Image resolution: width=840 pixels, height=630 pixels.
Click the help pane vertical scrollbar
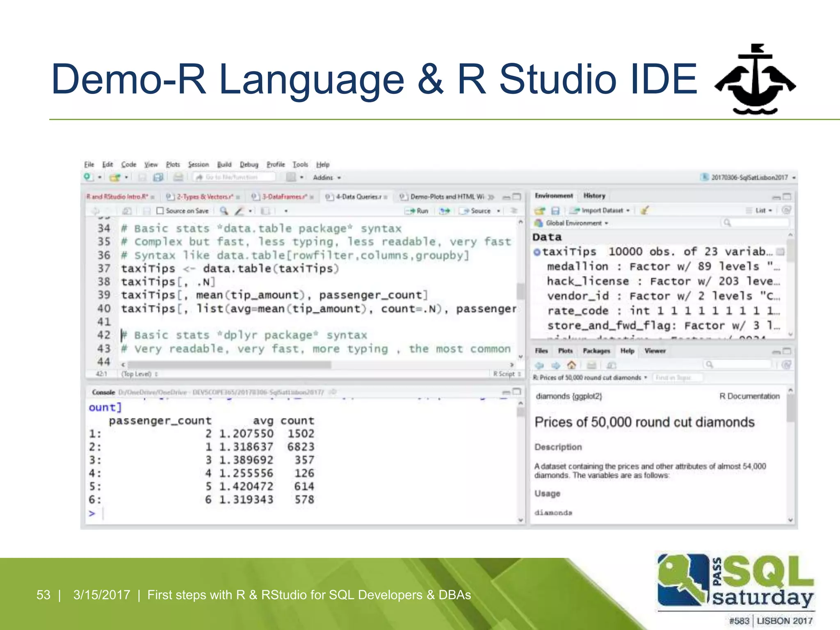(791, 408)
